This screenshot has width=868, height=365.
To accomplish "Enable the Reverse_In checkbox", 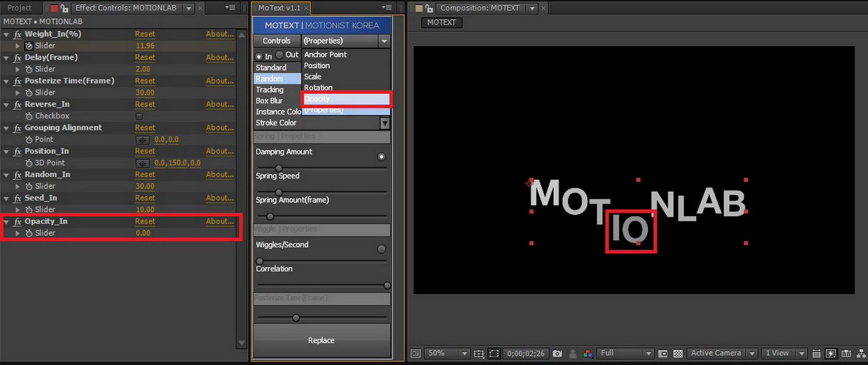I will (x=139, y=116).
